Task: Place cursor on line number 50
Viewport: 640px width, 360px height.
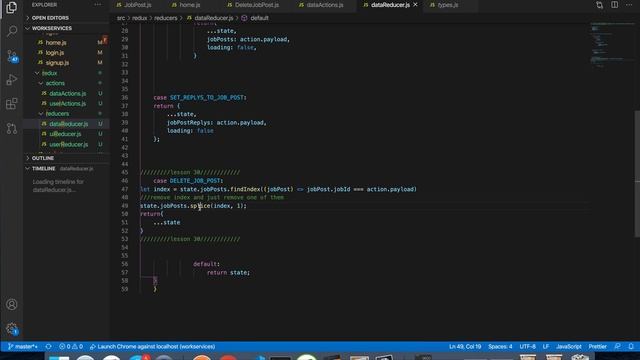Action: click(x=125, y=214)
